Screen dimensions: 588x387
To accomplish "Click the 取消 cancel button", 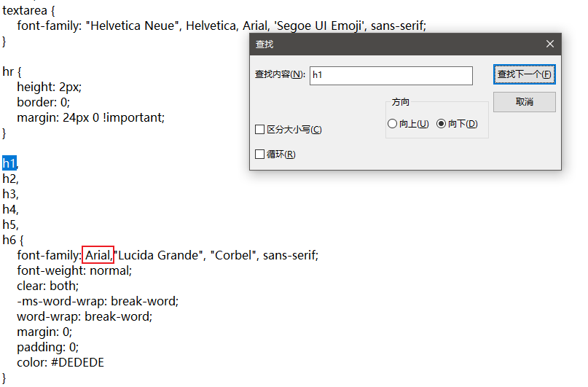I will (x=525, y=101).
